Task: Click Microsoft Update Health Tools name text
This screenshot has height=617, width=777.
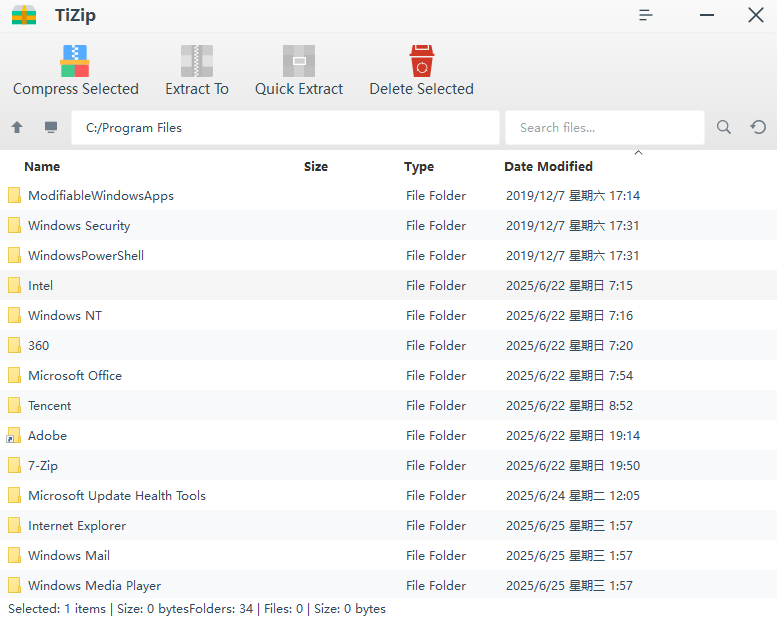Action: point(117,496)
